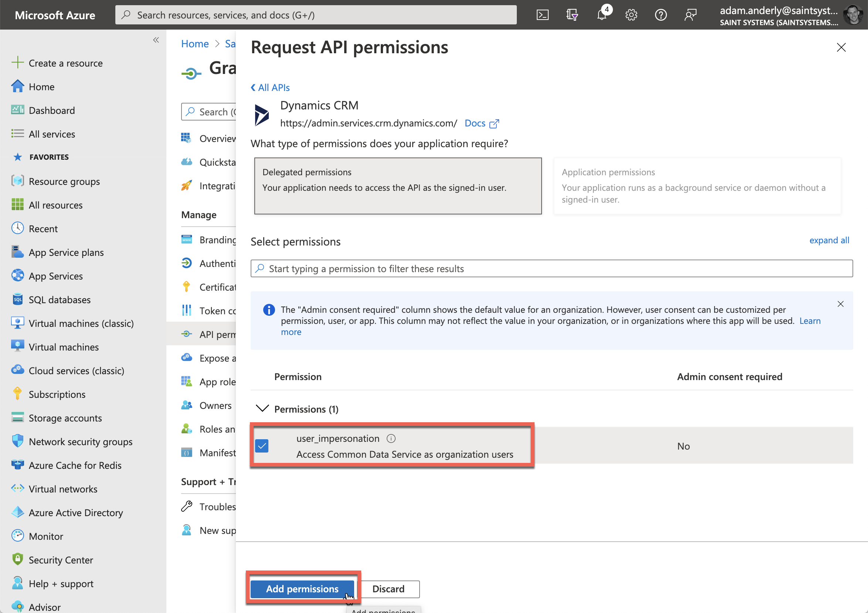Click the Add permissions button
Viewport: 868px width, 613px height.
pos(302,589)
